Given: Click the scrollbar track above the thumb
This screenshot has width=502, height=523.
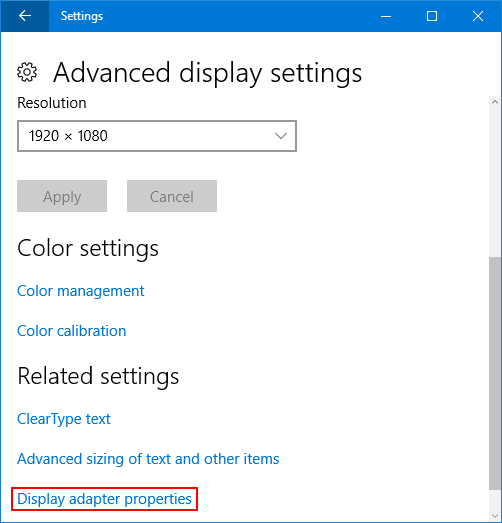Looking at the screenshot, I should tap(495, 183).
